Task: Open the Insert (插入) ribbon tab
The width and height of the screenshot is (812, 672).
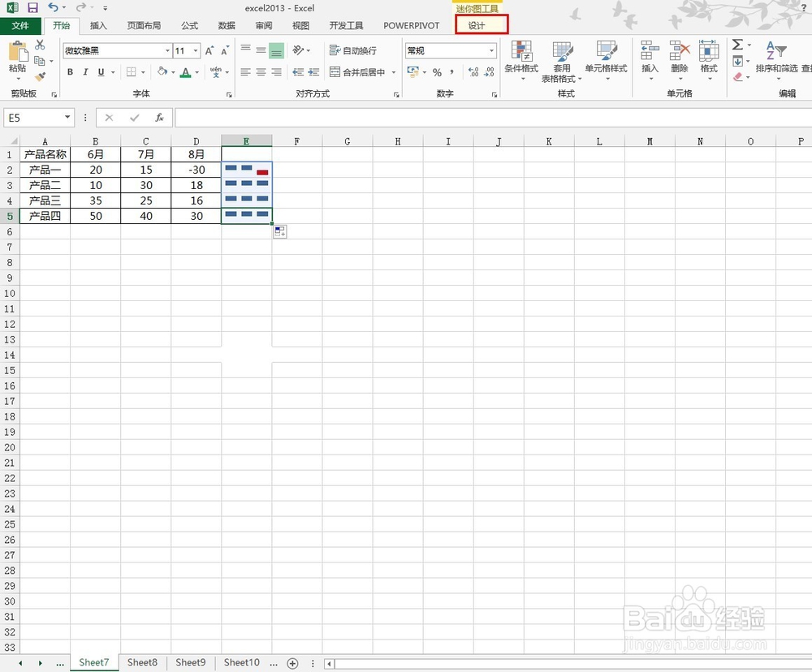Action: pyautogui.click(x=98, y=25)
